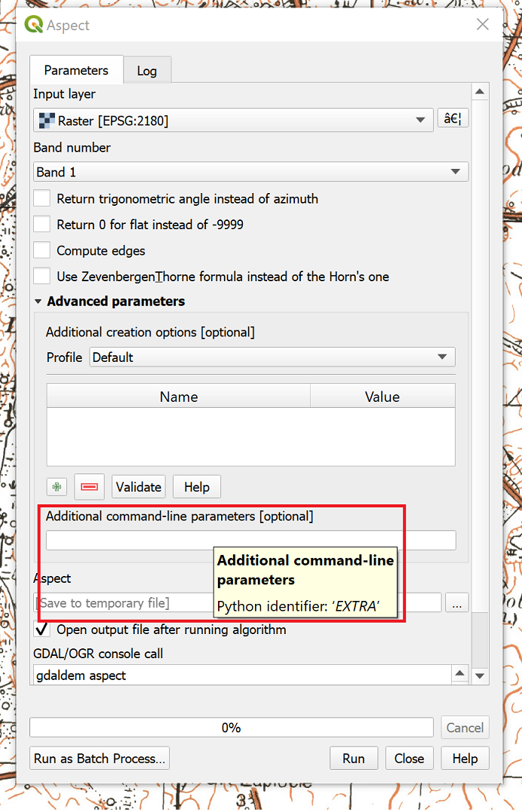Screen dimensions: 522x812
Task: Enable Return trigonometric angle instead of azimuth
Action: click(43, 199)
